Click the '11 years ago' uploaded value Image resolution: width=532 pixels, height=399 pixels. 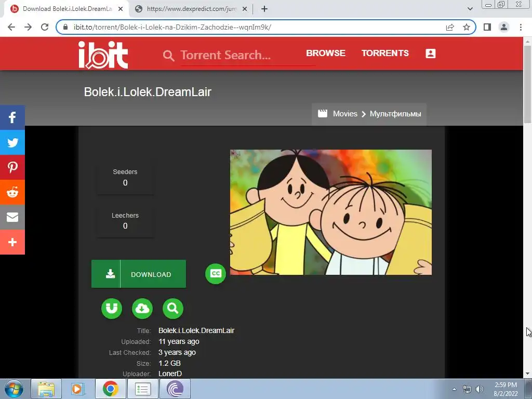(179, 342)
